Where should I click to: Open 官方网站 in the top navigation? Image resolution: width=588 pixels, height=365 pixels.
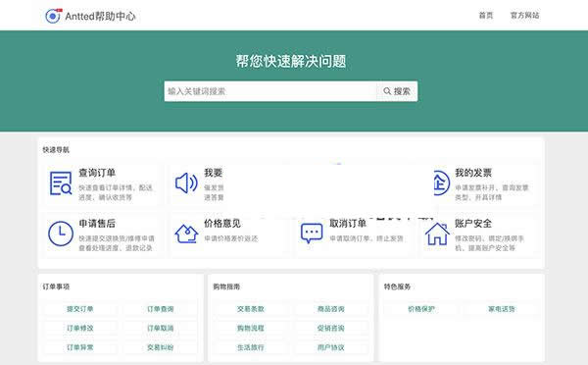[524, 16]
